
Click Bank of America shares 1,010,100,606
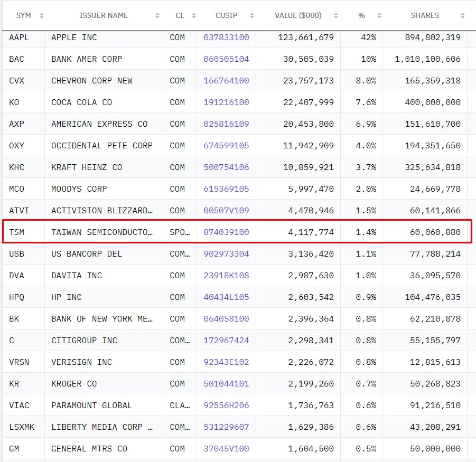click(427, 59)
